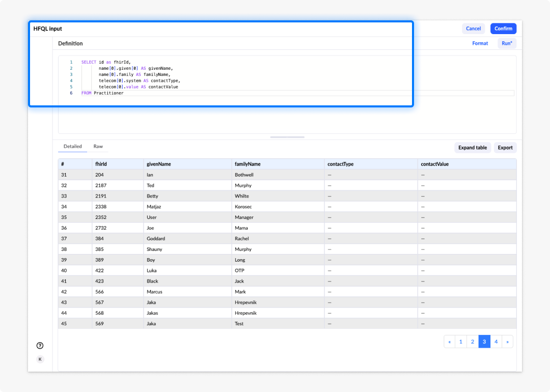550x392 pixels.
Task: Select family name Test cell
Action: point(278,324)
